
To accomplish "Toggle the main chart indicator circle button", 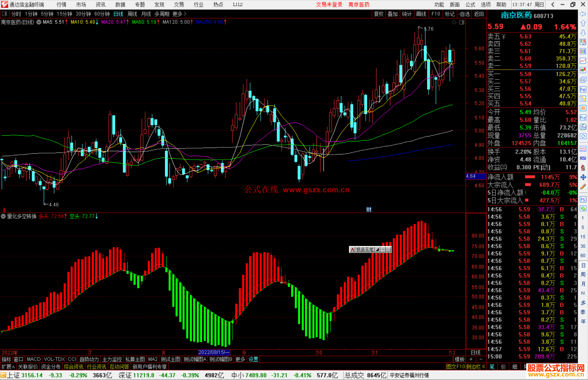I will coord(39,22).
